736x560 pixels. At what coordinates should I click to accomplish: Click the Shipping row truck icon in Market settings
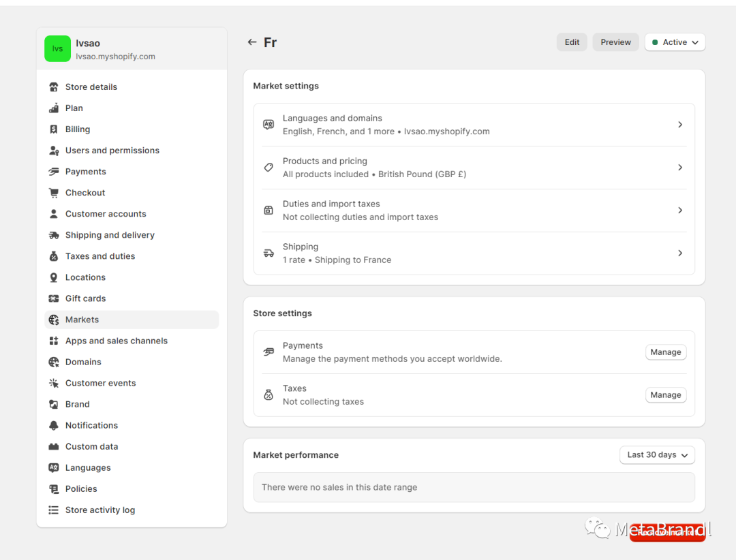coord(269,253)
